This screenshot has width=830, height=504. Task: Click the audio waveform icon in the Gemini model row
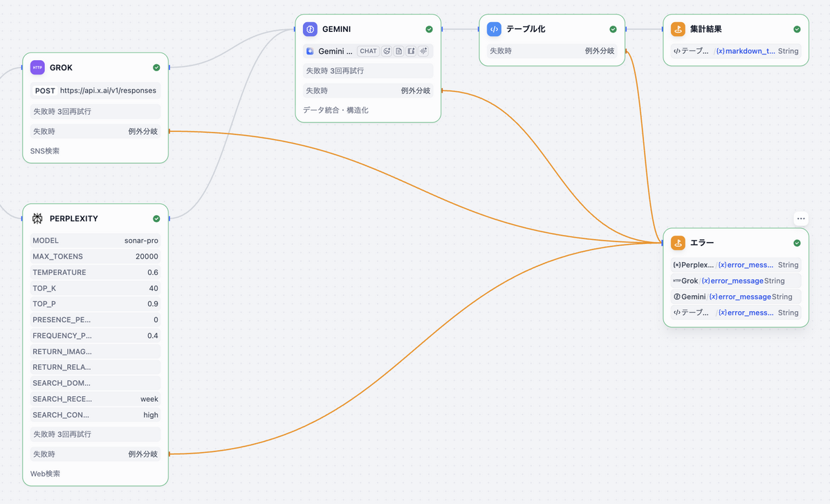tap(423, 51)
